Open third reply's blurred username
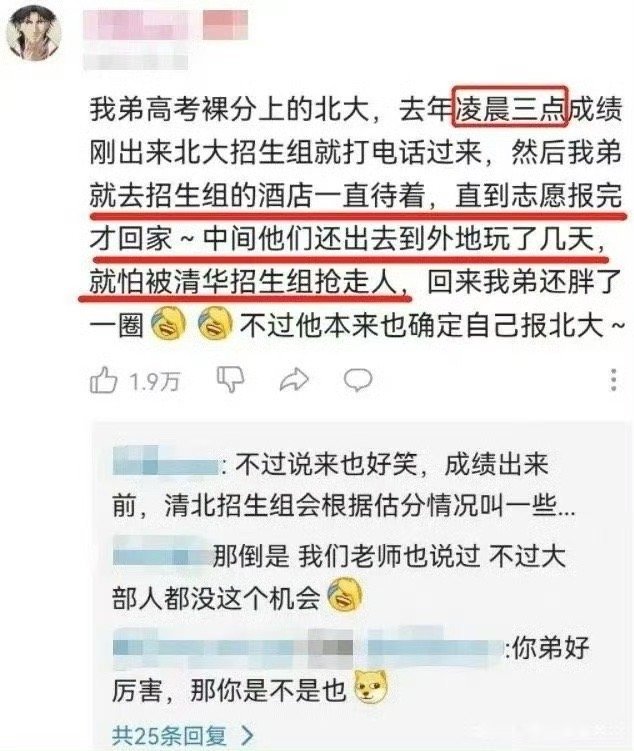The height and width of the screenshot is (751, 634). (x=308, y=648)
